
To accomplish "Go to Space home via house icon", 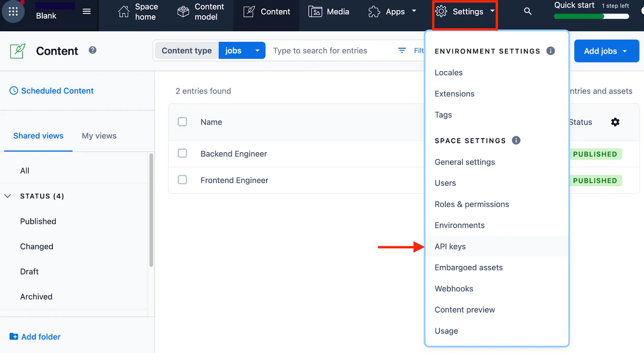I will click(124, 12).
